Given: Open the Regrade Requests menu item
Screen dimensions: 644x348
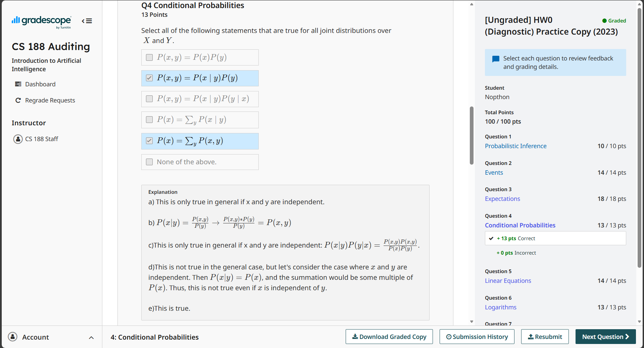Looking at the screenshot, I should click(x=50, y=100).
